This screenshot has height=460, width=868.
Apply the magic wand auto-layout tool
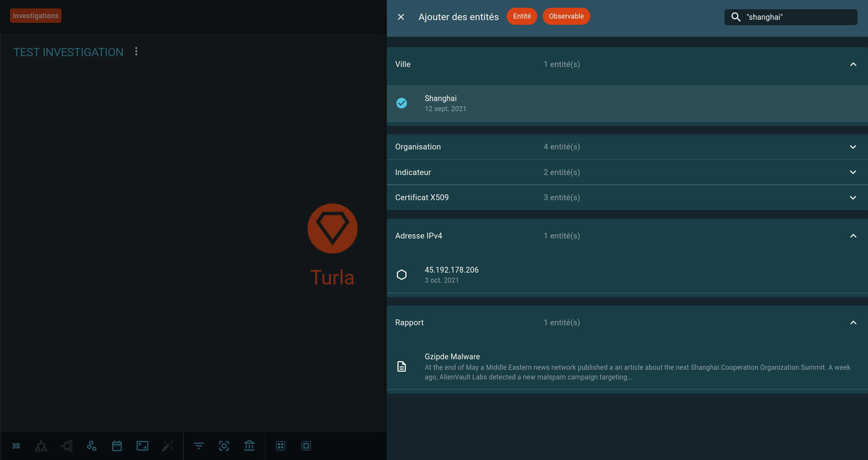[x=167, y=446]
